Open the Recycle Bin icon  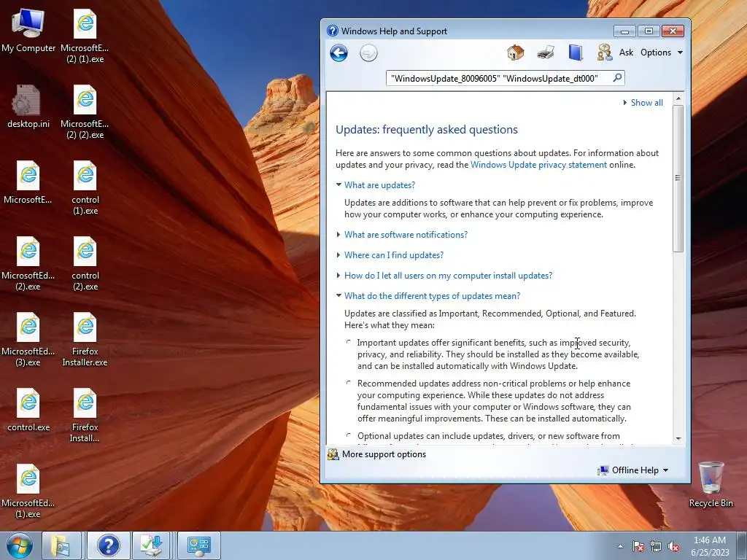pyautogui.click(x=711, y=484)
